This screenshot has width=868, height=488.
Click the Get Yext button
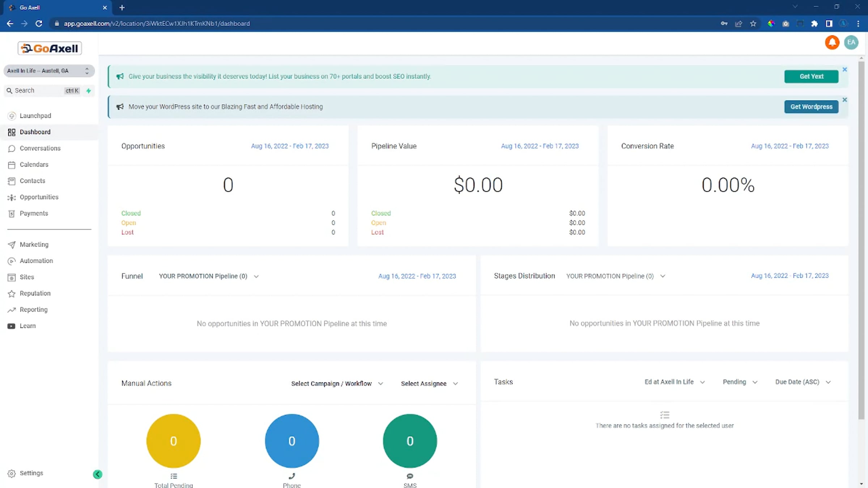pos(811,76)
